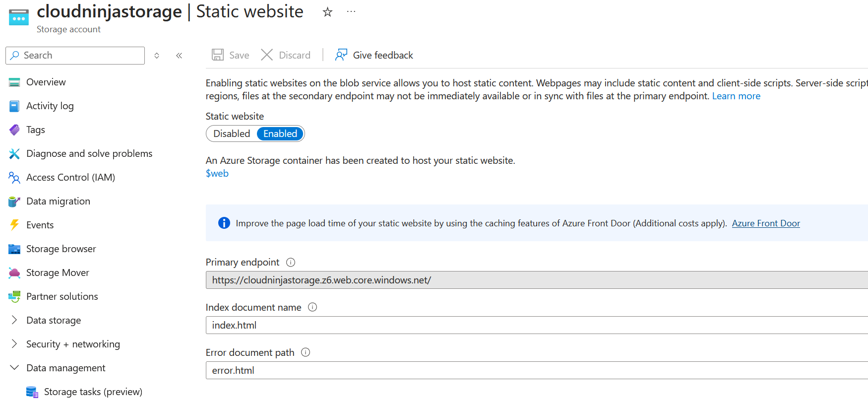Viewport: 868px width, 406px height.
Task: Click info icon beside Index document name
Action: point(312,307)
